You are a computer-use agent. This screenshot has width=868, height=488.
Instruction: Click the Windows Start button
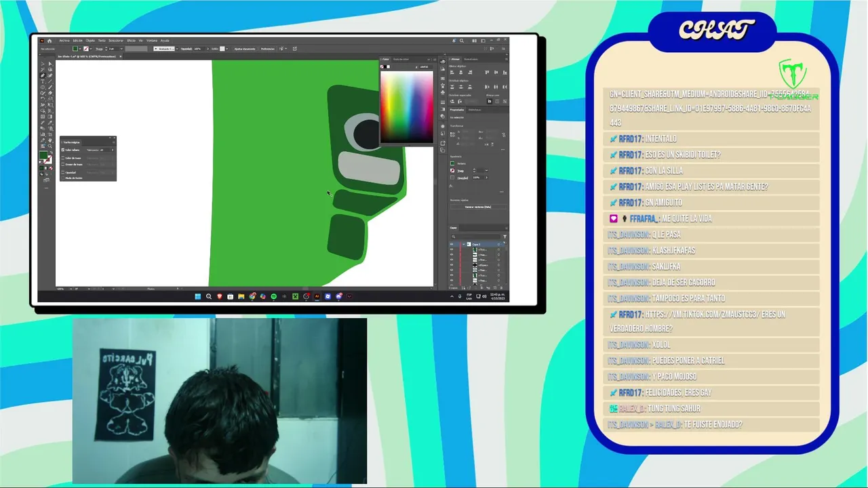pyautogui.click(x=198, y=296)
